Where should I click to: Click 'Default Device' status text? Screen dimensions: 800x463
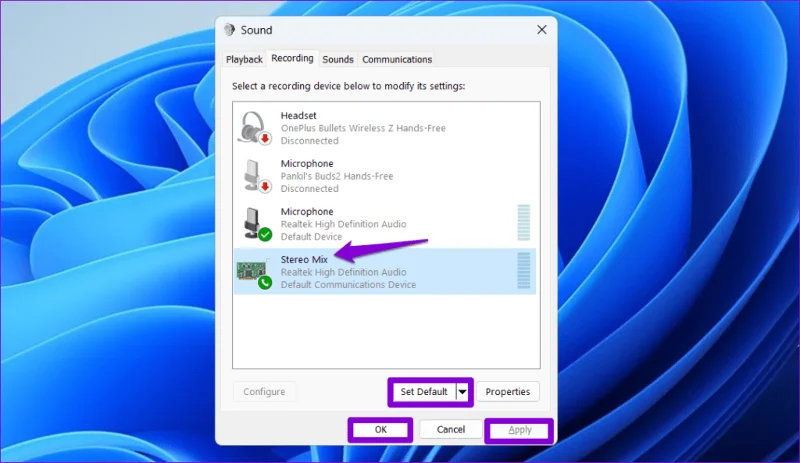pyautogui.click(x=311, y=237)
